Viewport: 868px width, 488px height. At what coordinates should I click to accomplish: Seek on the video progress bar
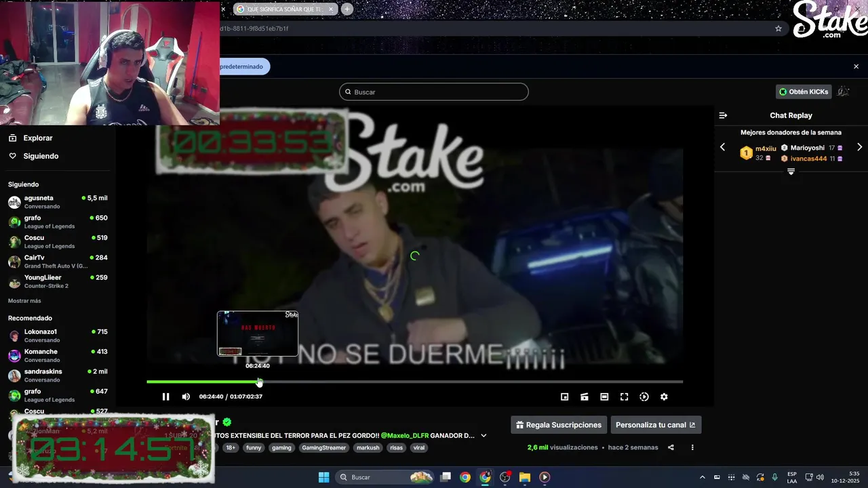coord(414,382)
